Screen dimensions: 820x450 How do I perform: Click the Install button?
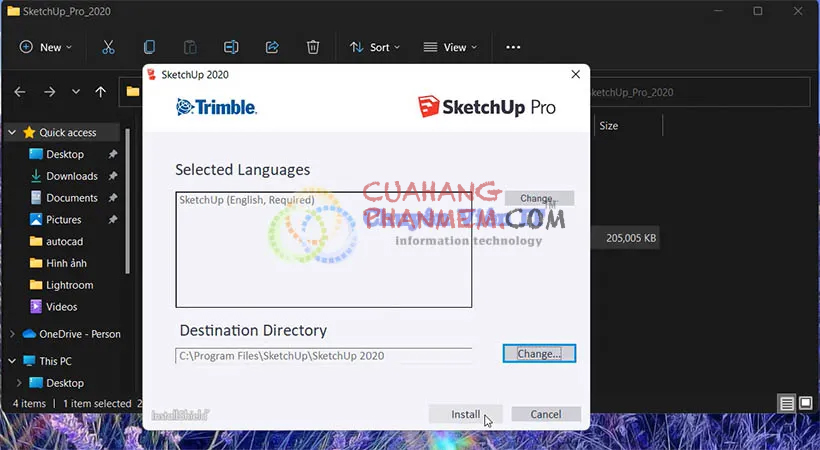tap(465, 414)
